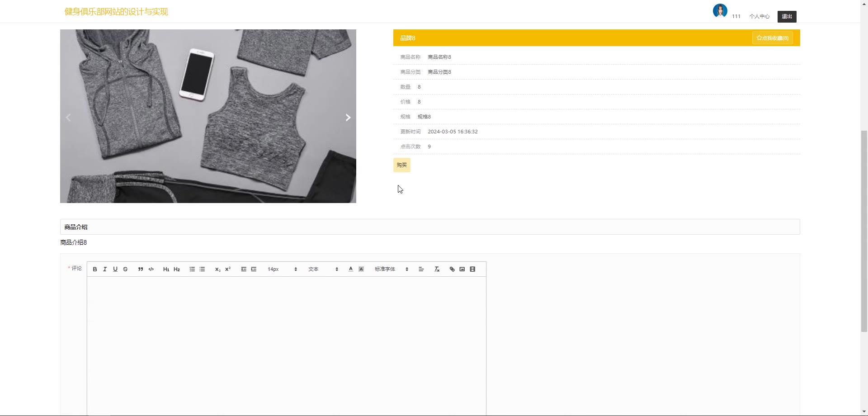Insert a hyperlink in the comment
The width and height of the screenshot is (868, 416).
click(x=452, y=269)
